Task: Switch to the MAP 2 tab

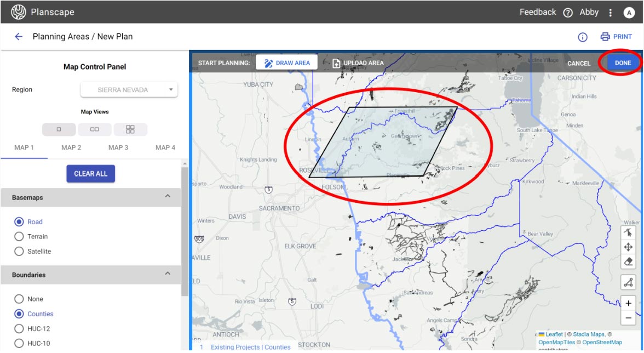Action: 71,147
